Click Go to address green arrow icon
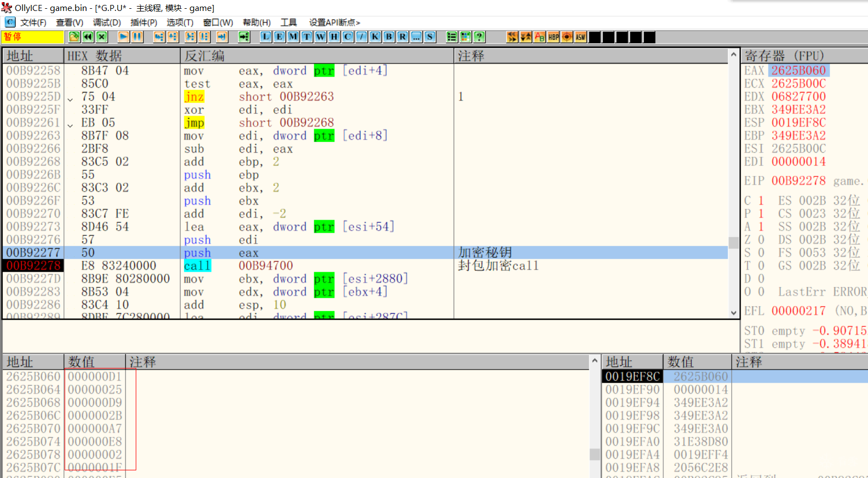Viewport: 868px width, 478px height. pyautogui.click(x=244, y=37)
